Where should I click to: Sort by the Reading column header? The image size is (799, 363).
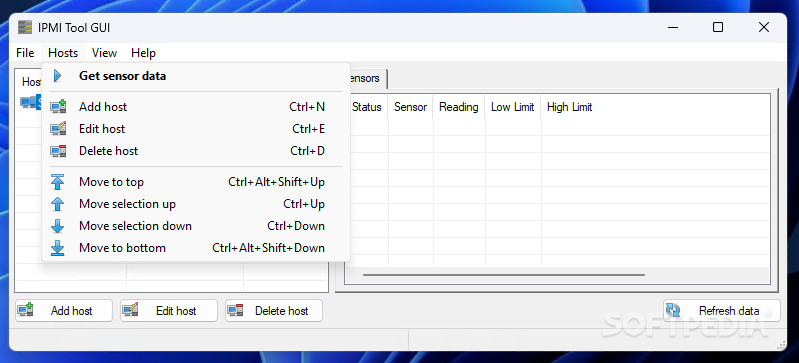(459, 107)
